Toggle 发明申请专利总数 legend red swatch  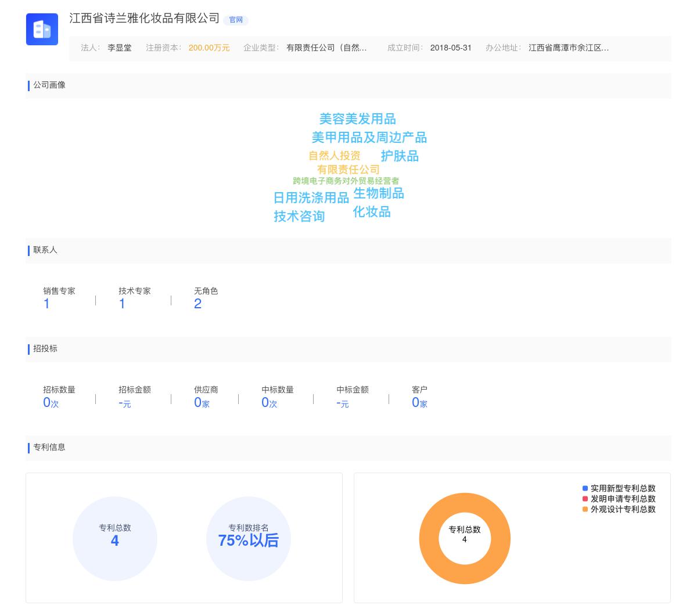click(585, 499)
